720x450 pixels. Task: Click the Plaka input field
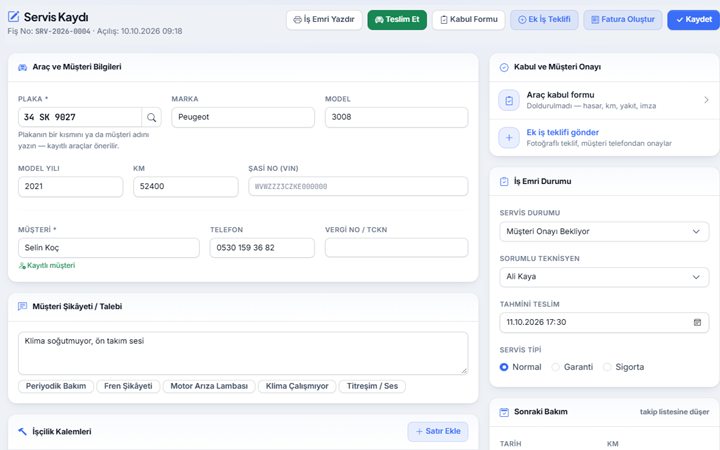pos(80,118)
